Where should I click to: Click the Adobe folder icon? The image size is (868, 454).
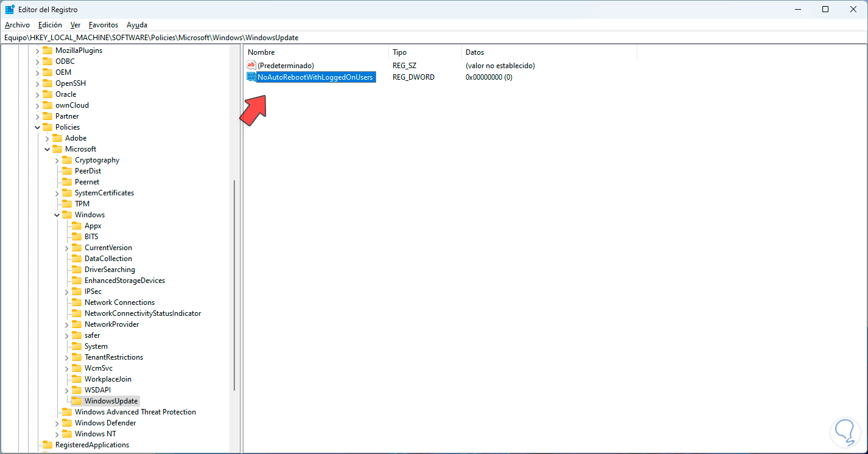(x=57, y=138)
